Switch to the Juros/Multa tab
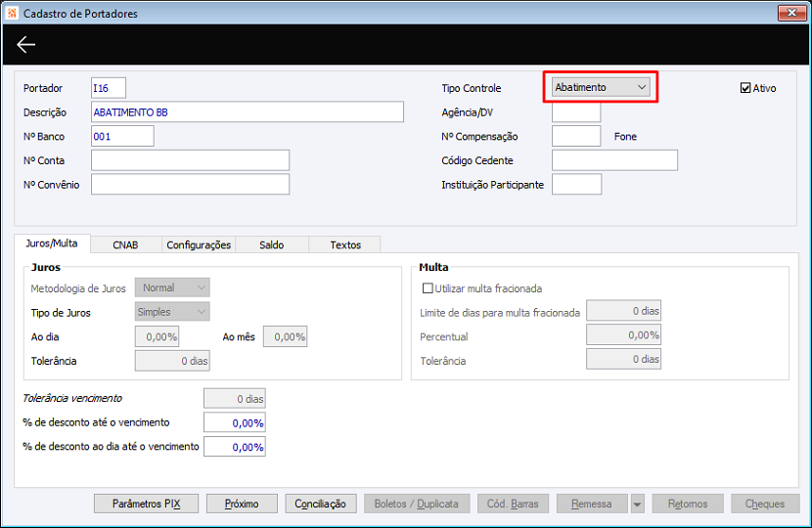The width and height of the screenshot is (812, 528). 52,243
